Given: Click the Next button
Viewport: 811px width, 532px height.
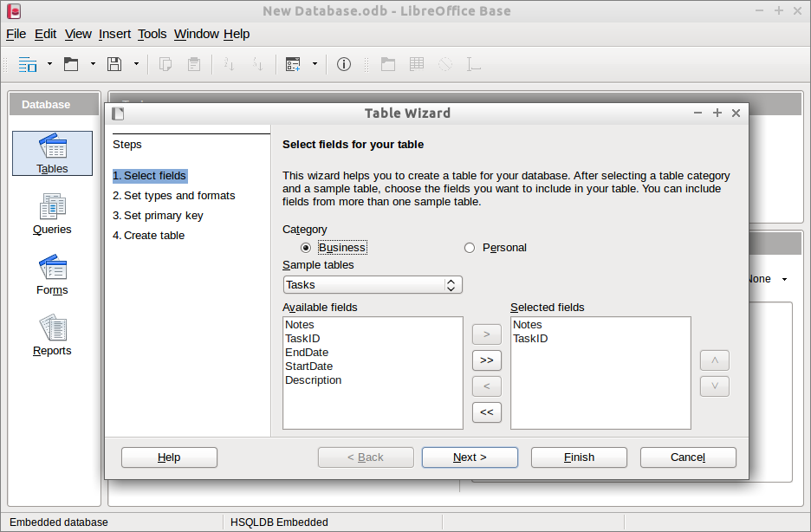Looking at the screenshot, I should 470,457.
